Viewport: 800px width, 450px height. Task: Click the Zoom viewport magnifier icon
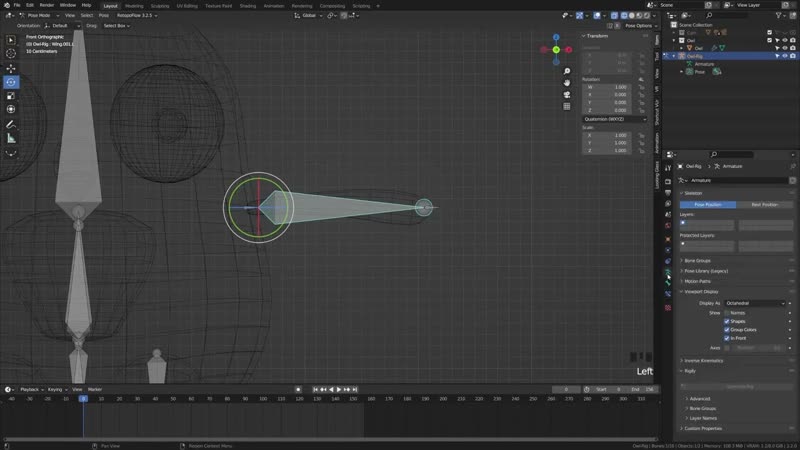pyautogui.click(x=566, y=71)
